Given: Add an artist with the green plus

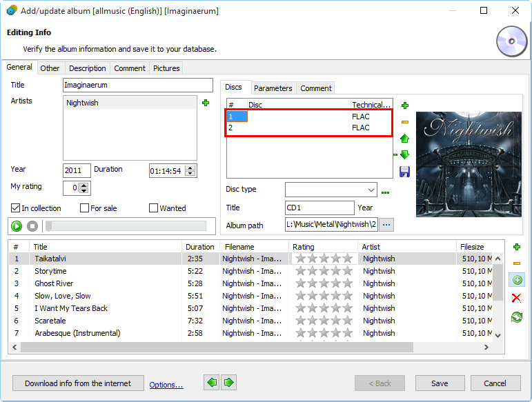Looking at the screenshot, I should pyautogui.click(x=205, y=103).
